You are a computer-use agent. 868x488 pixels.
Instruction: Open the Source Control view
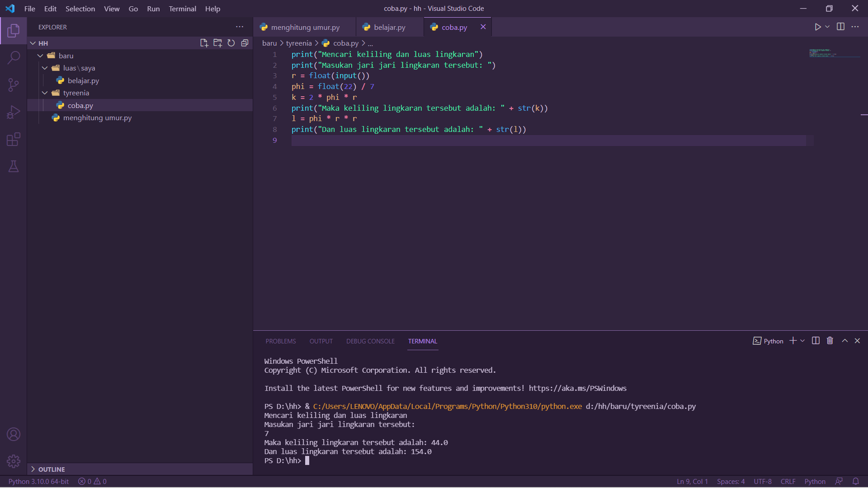(14, 84)
